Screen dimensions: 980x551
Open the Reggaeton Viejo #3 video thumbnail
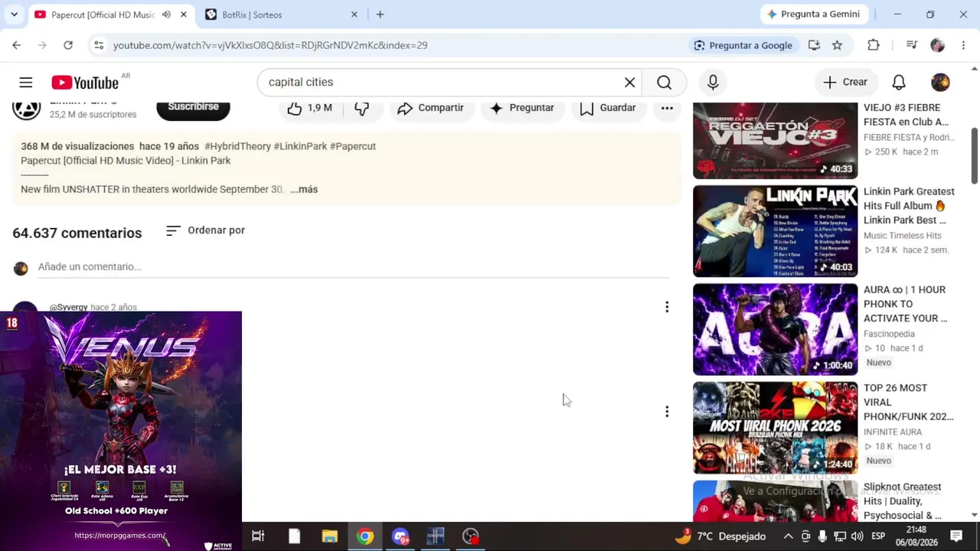click(775, 141)
